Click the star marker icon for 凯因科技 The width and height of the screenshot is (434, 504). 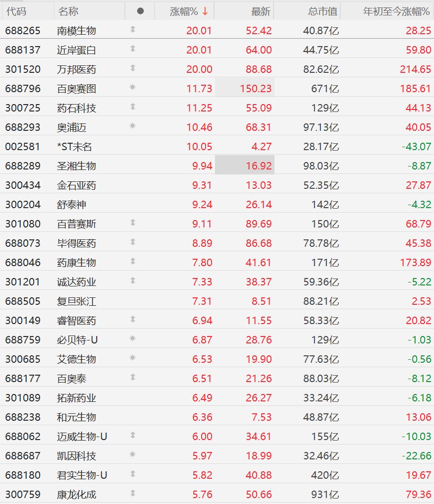[x=132, y=454]
